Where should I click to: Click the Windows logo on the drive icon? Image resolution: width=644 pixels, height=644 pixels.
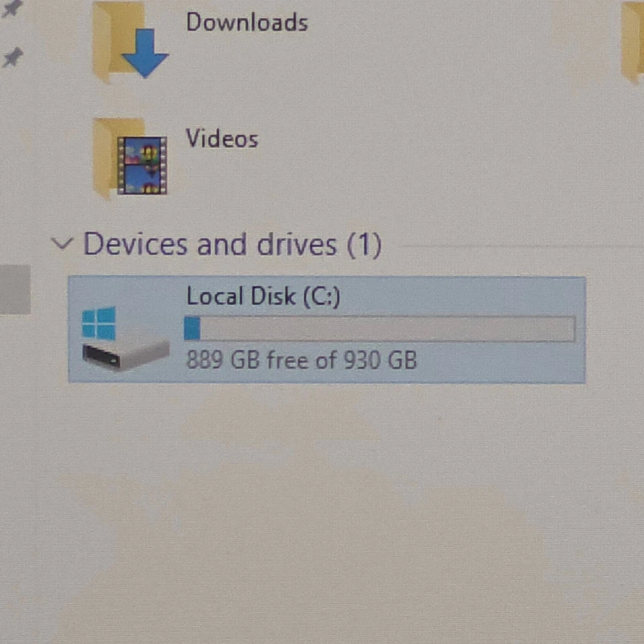[x=99, y=323]
